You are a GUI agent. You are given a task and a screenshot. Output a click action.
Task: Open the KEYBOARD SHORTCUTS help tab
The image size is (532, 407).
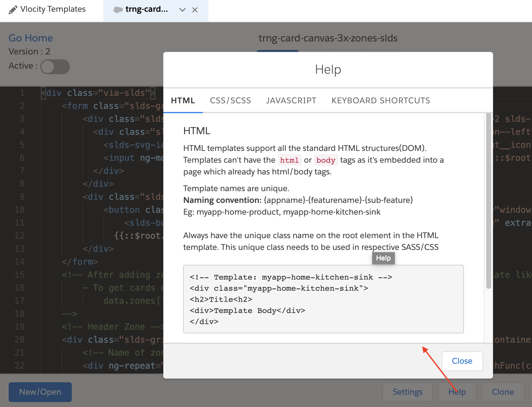381,101
